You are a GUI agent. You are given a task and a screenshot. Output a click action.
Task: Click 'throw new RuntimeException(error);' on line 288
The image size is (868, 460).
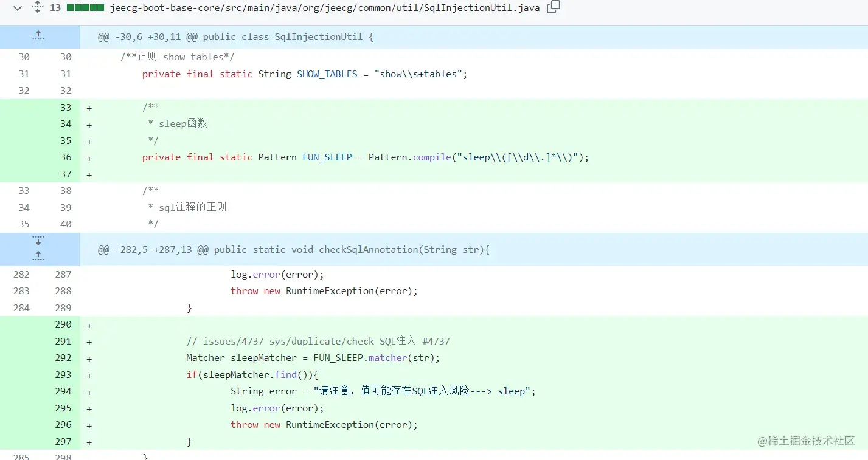coord(324,291)
